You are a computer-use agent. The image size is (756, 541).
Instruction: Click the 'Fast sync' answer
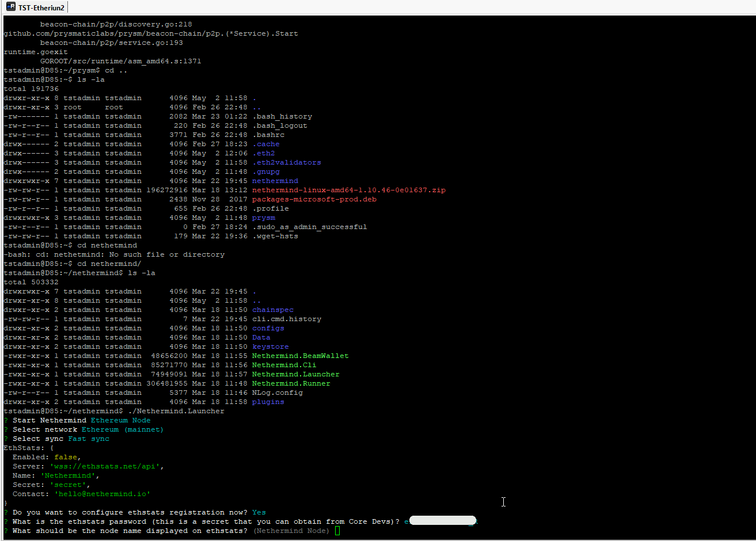89,439
